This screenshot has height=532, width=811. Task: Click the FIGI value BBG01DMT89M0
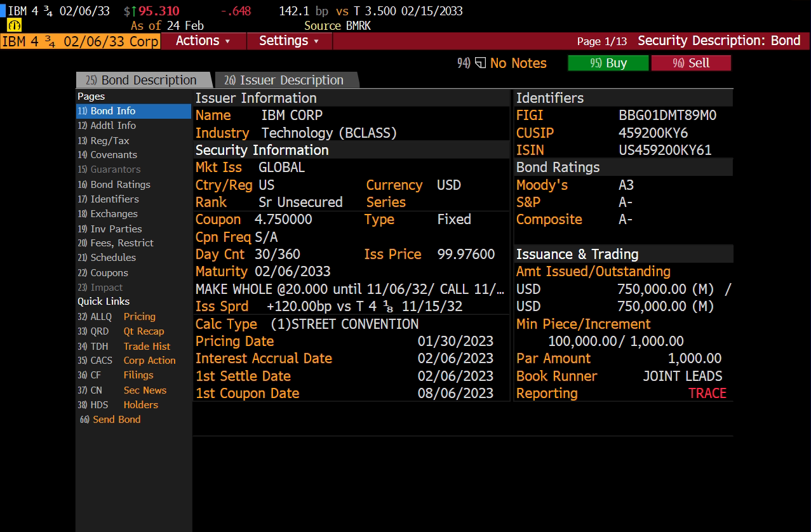667,116
